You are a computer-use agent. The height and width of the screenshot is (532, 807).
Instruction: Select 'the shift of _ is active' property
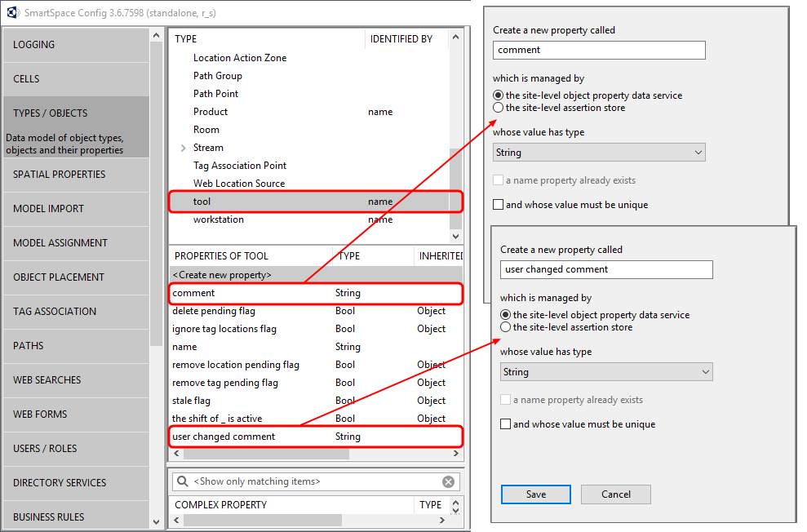coord(316,419)
